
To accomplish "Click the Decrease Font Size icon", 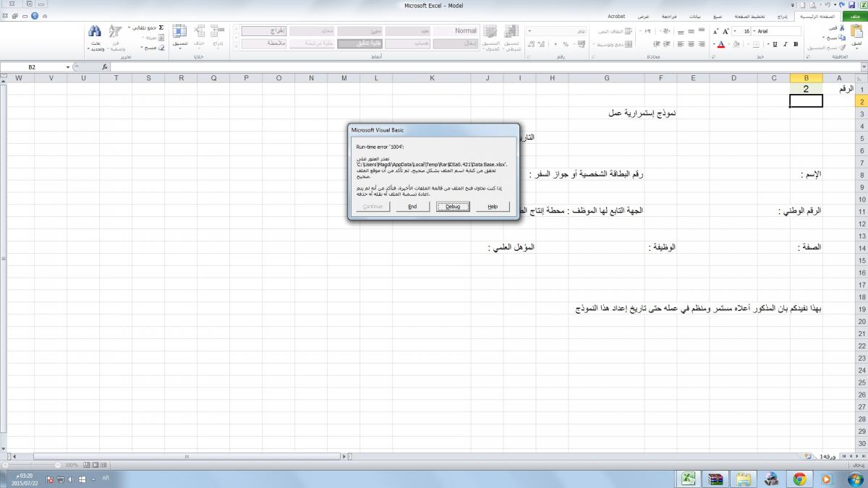I will click(715, 31).
